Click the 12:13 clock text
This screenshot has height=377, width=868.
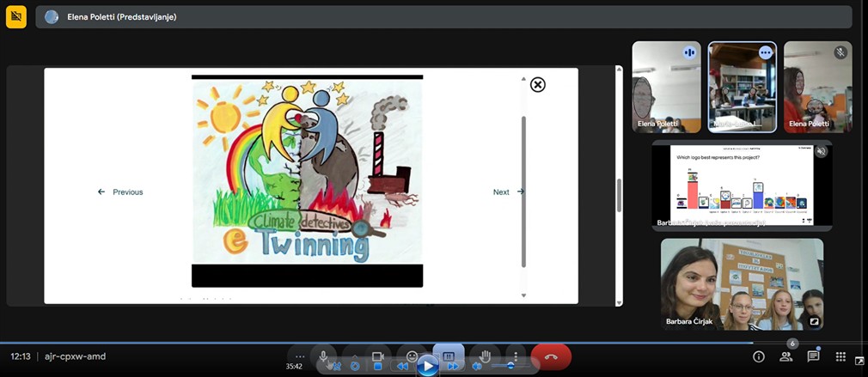pyautogui.click(x=20, y=356)
